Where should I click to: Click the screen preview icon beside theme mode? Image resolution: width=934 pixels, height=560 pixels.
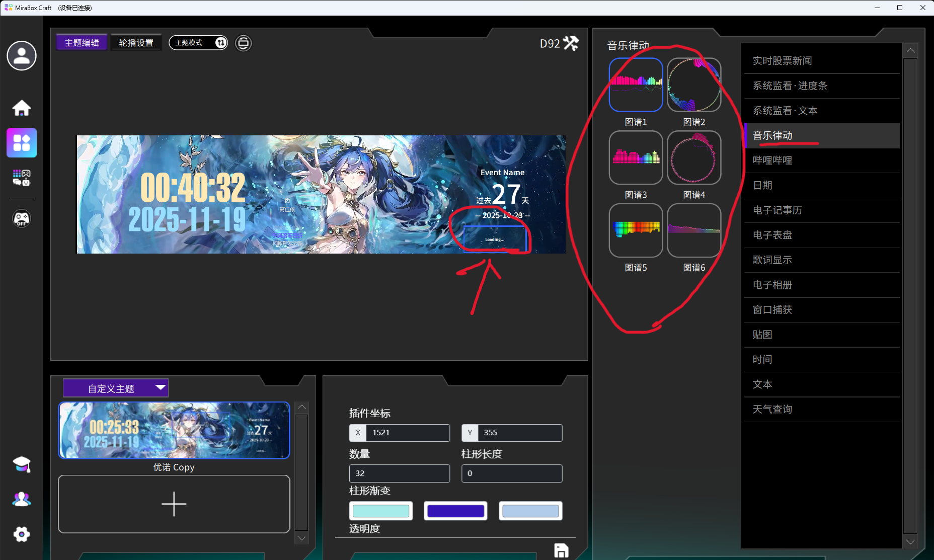point(244,43)
